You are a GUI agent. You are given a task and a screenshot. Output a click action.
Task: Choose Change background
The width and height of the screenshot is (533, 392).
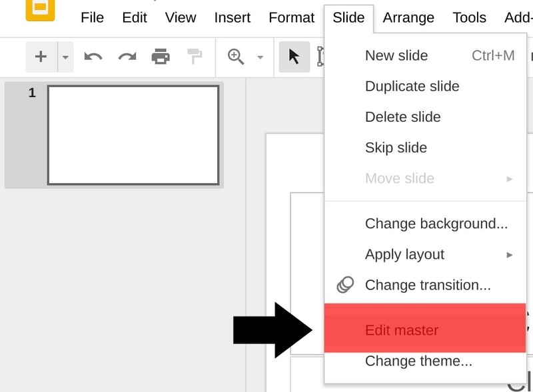(x=436, y=224)
